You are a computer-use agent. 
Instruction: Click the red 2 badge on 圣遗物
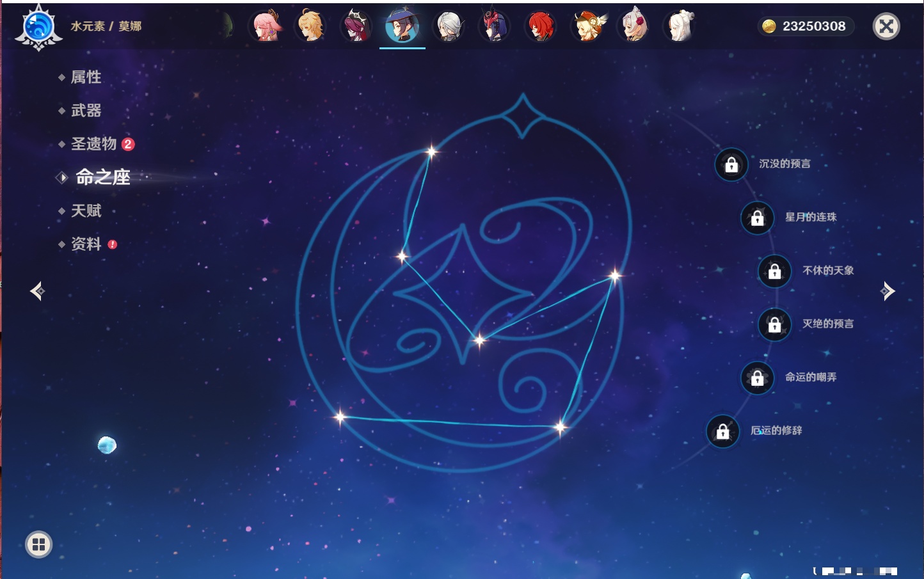(128, 144)
